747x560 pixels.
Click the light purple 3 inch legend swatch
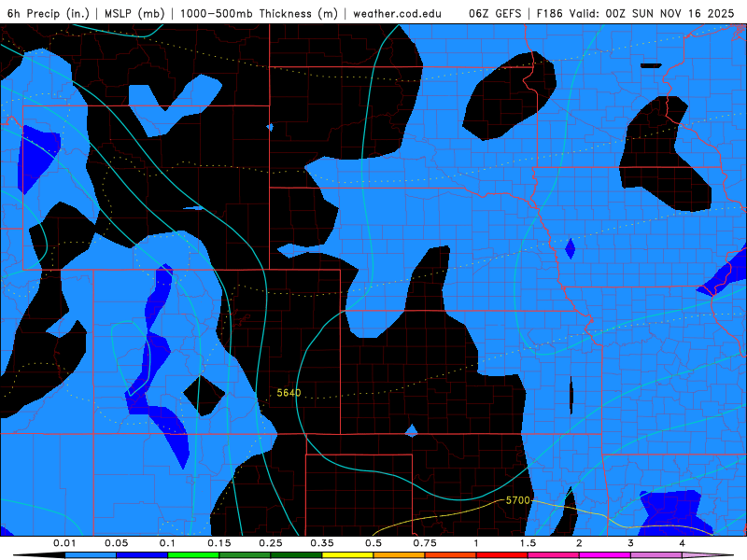[x=656, y=555]
